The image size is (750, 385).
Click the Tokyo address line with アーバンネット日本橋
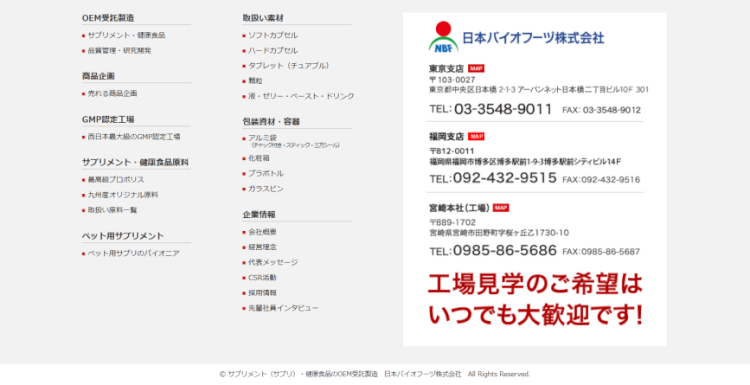(539, 90)
